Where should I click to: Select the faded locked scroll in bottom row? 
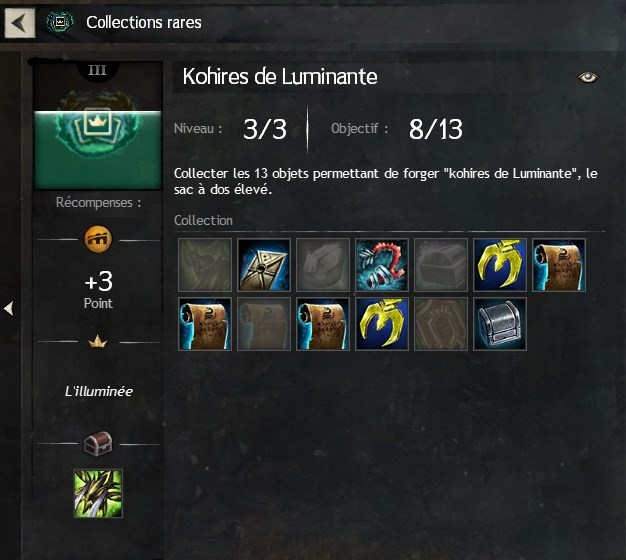tap(263, 324)
